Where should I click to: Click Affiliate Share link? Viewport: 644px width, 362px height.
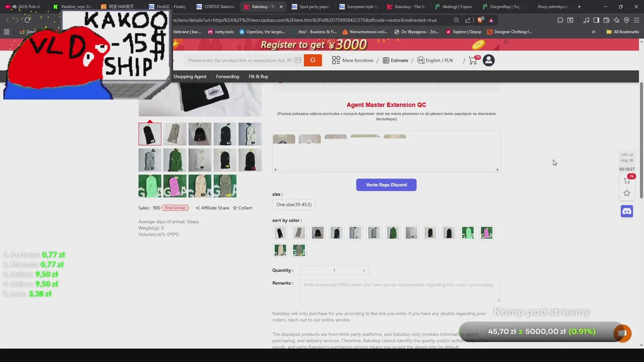[x=212, y=208]
